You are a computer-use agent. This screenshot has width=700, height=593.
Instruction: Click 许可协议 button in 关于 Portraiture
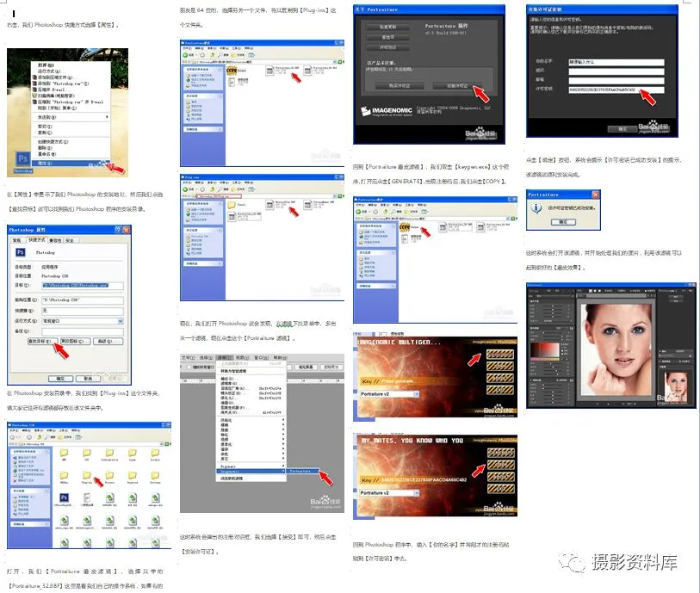point(387,47)
